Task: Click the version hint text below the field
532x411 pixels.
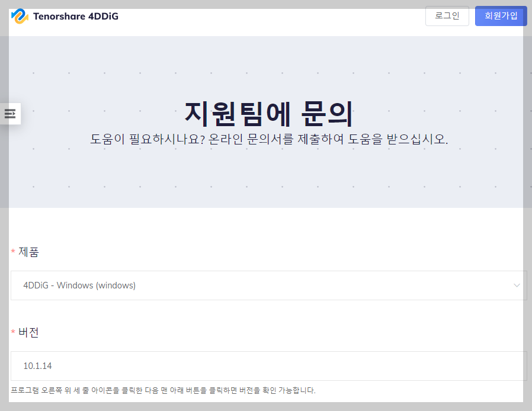Action: pos(163,390)
